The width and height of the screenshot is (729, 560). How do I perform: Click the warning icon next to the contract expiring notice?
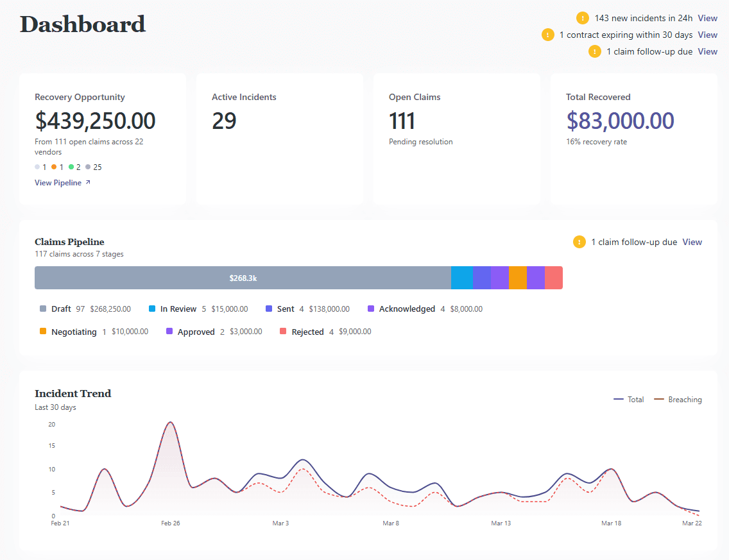point(548,35)
